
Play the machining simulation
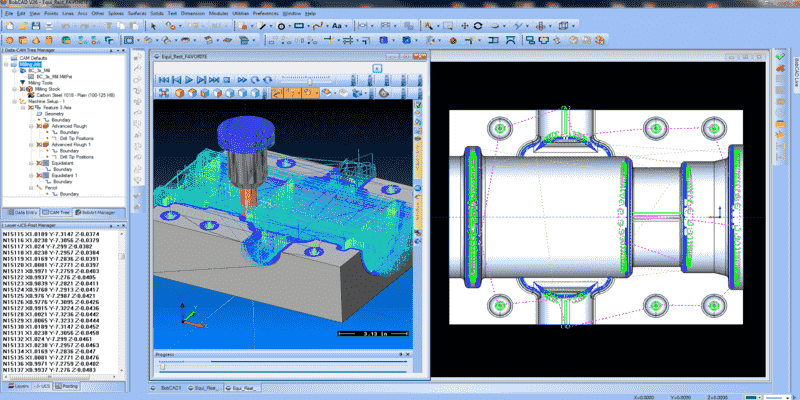click(x=188, y=80)
